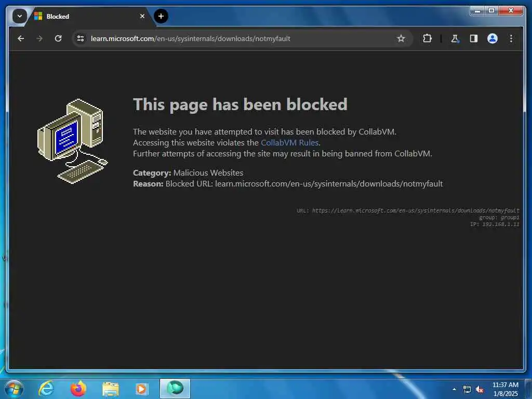Click the 'Reason: Blocked URL' line

[x=288, y=184]
